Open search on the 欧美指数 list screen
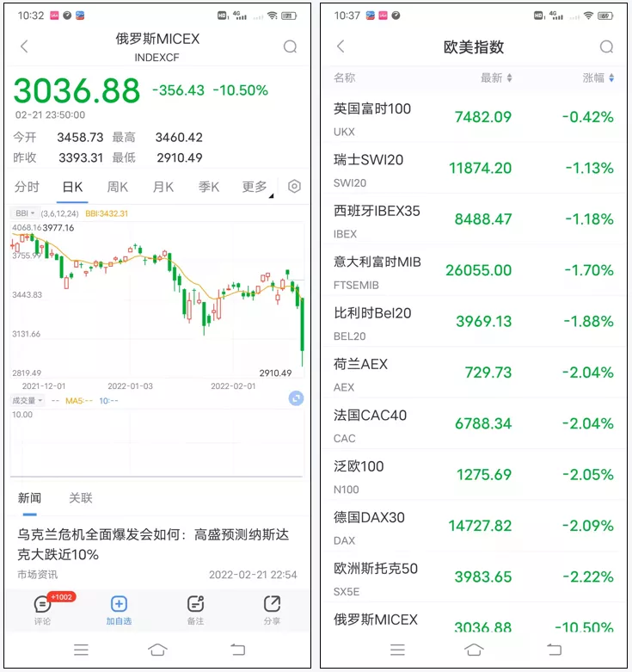 607,46
